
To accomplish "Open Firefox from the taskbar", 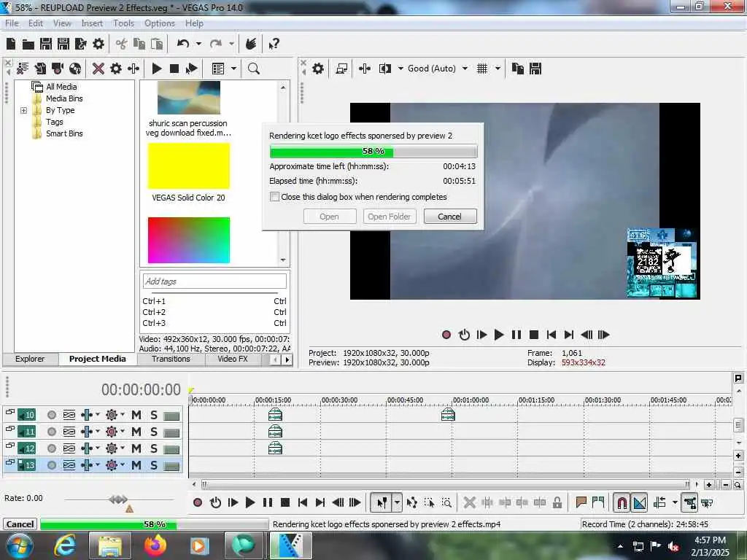I will click(x=155, y=545).
